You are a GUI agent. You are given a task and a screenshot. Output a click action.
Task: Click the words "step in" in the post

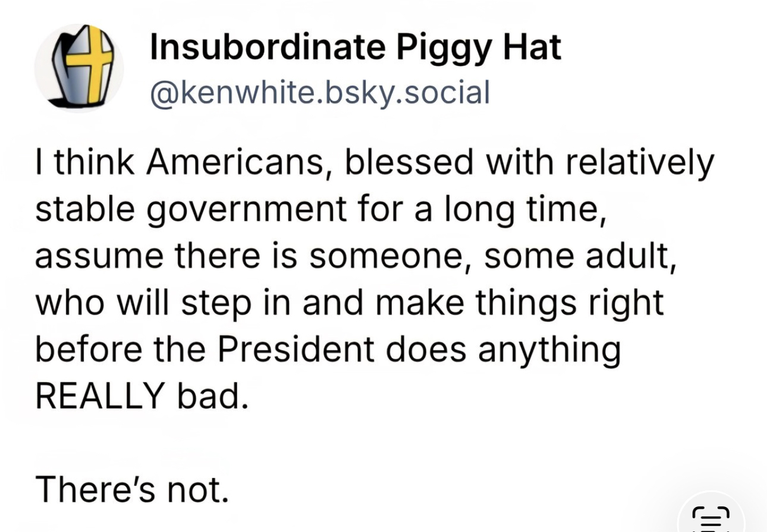coord(237,303)
